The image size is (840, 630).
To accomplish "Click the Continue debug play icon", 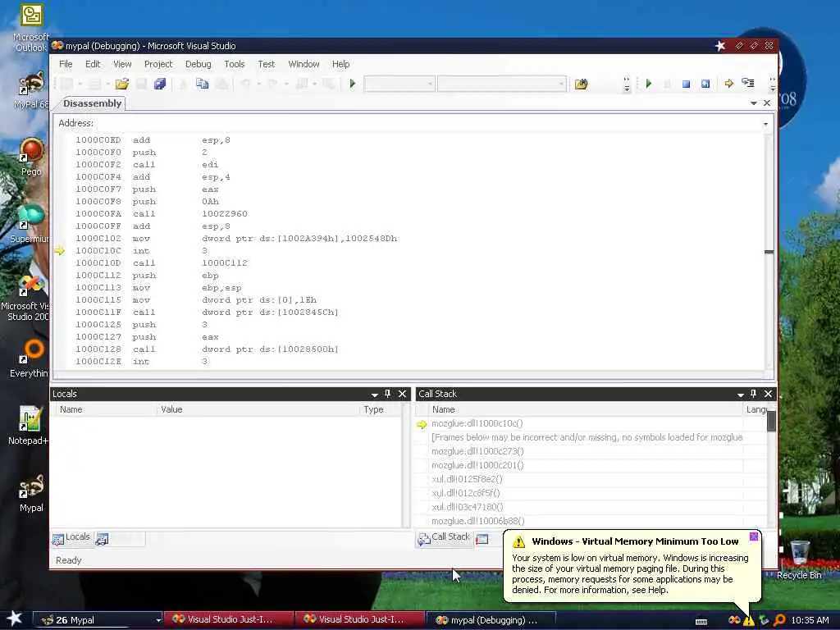I will pyautogui.click(x=649, y=84).
